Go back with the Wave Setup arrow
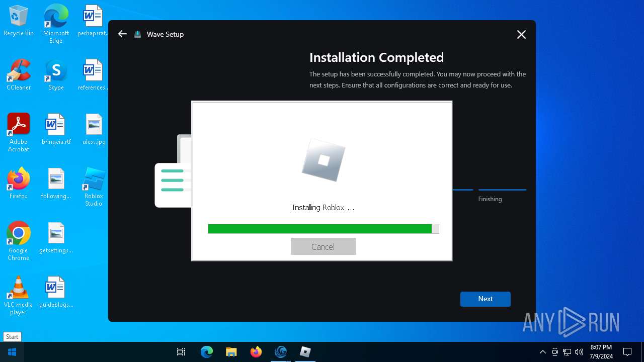This screenshot has height=362, width=644. [122, 34]
